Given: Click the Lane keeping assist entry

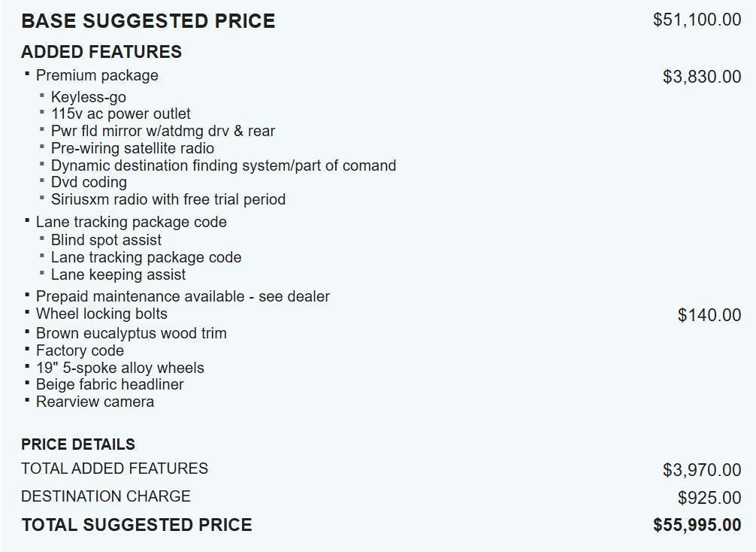Looking at the screenshot, I should coord(118,274).
